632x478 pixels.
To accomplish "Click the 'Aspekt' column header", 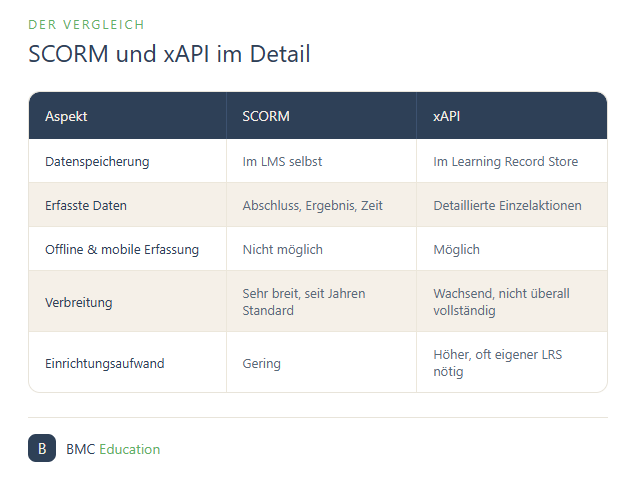I will coord(127,116).
